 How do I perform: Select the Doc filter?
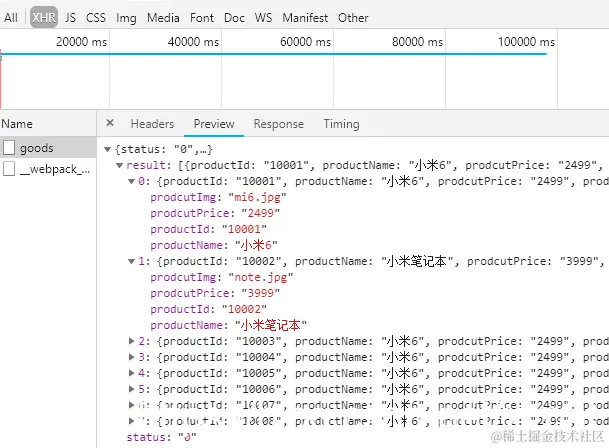tap(234, 17)
